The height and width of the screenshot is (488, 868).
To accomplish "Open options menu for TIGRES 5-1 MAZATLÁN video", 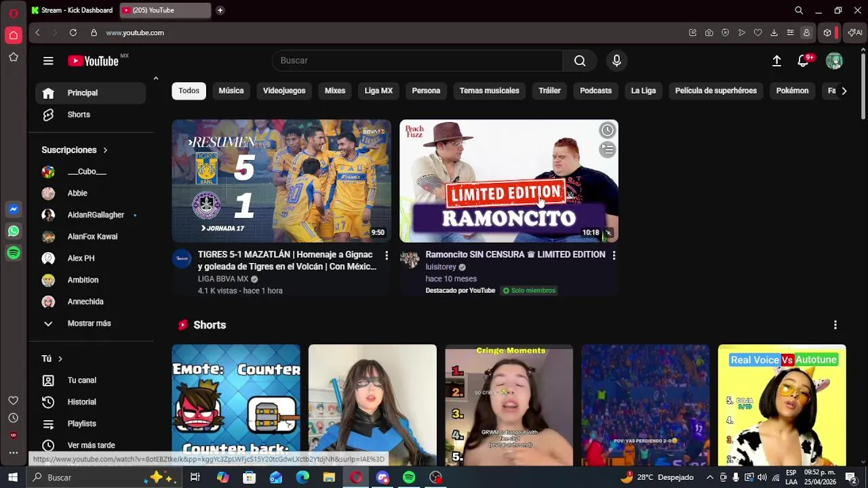I will click(387, 256).
